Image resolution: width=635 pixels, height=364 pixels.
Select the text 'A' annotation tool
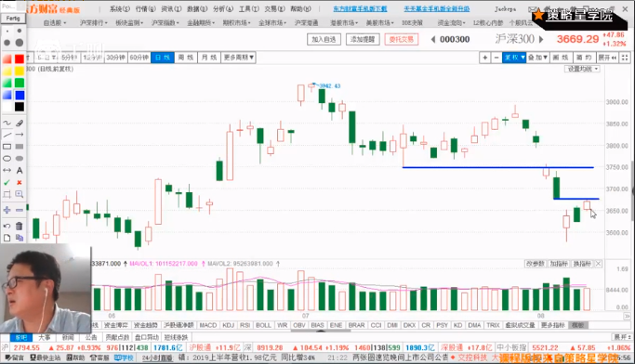tap(19, 170)
